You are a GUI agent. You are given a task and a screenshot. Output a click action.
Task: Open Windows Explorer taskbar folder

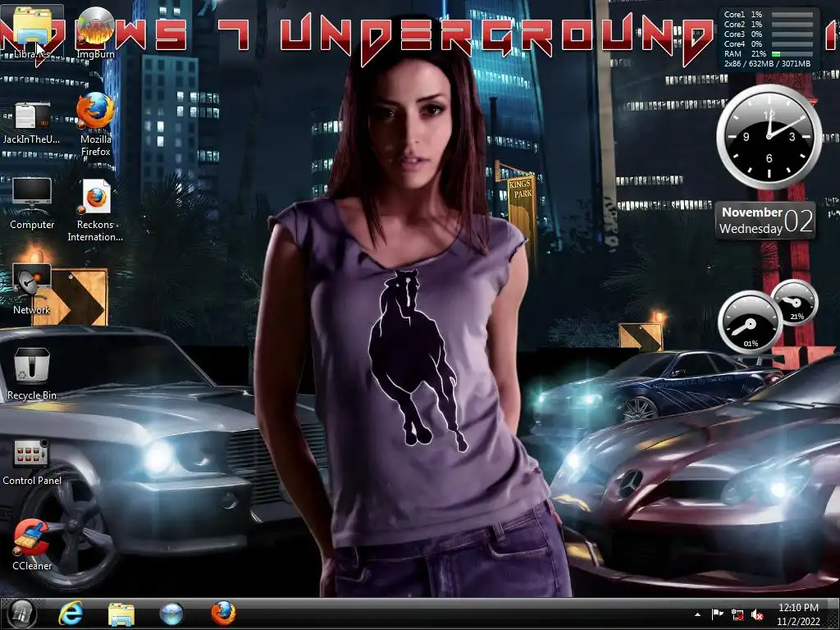click(x=121, y=614)
